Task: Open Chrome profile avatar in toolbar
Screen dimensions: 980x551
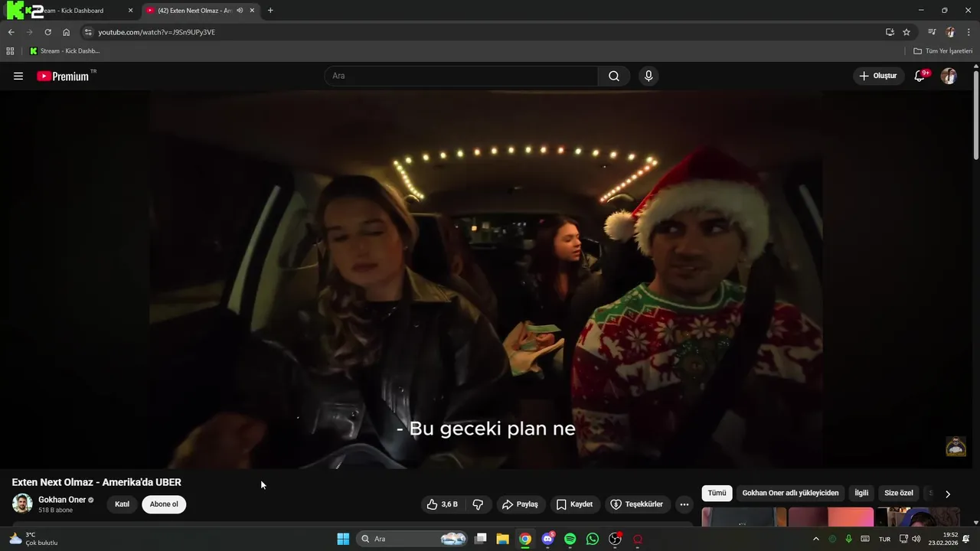Action: (950, 32)
